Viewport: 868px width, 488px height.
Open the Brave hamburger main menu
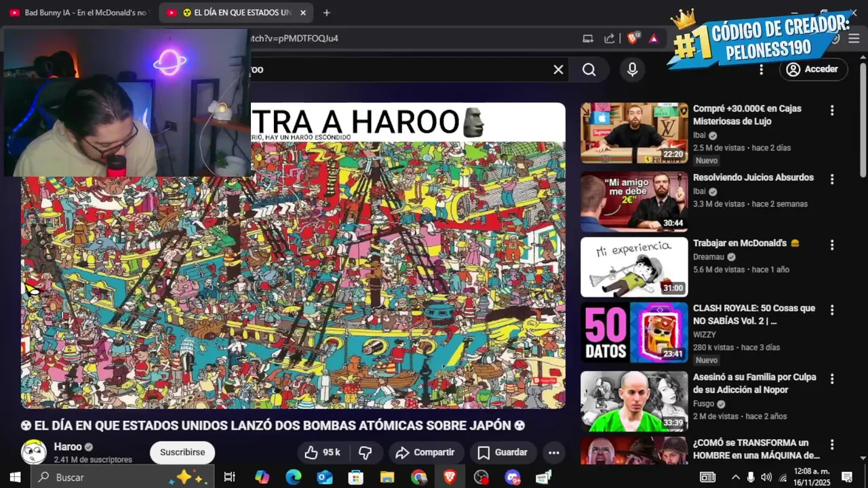pyautogui.click(x=854, y=39)
